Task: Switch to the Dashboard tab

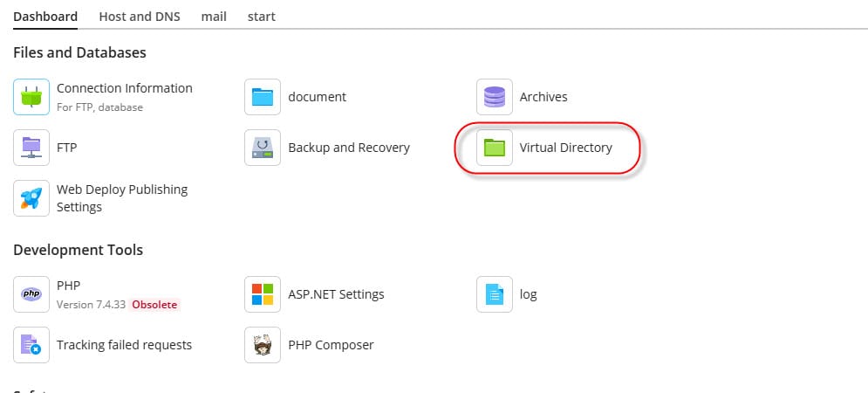Action: click(45, 17)
